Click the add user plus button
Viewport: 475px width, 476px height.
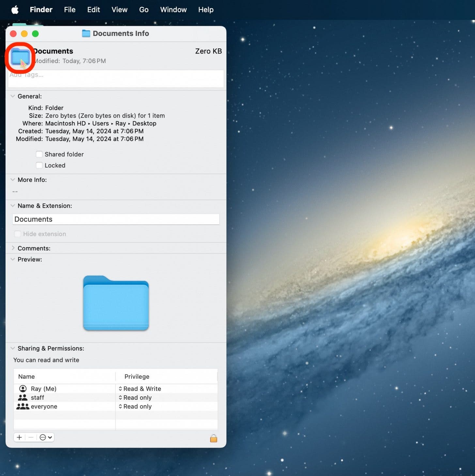(19, 437)
